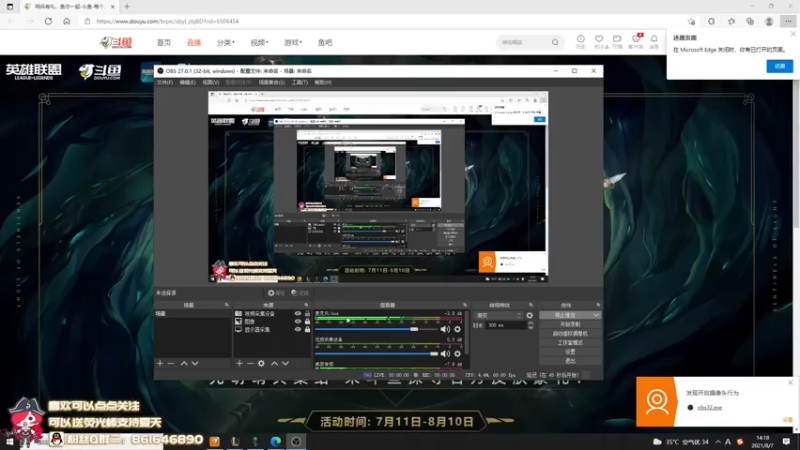Open OBS 视图(V) menu
This screenshot has height=450, width=800.
coord(210,82)
